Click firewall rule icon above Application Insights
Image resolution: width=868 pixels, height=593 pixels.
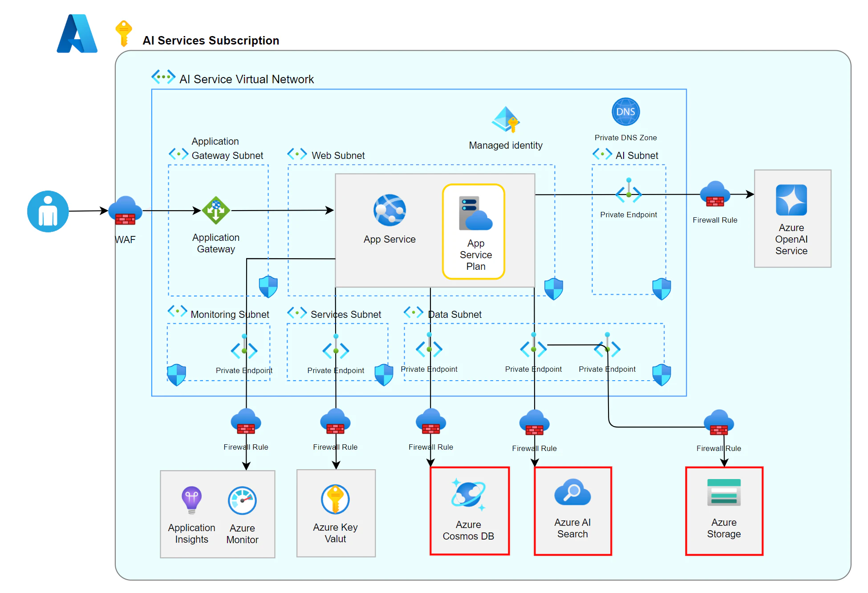[246, 421]
